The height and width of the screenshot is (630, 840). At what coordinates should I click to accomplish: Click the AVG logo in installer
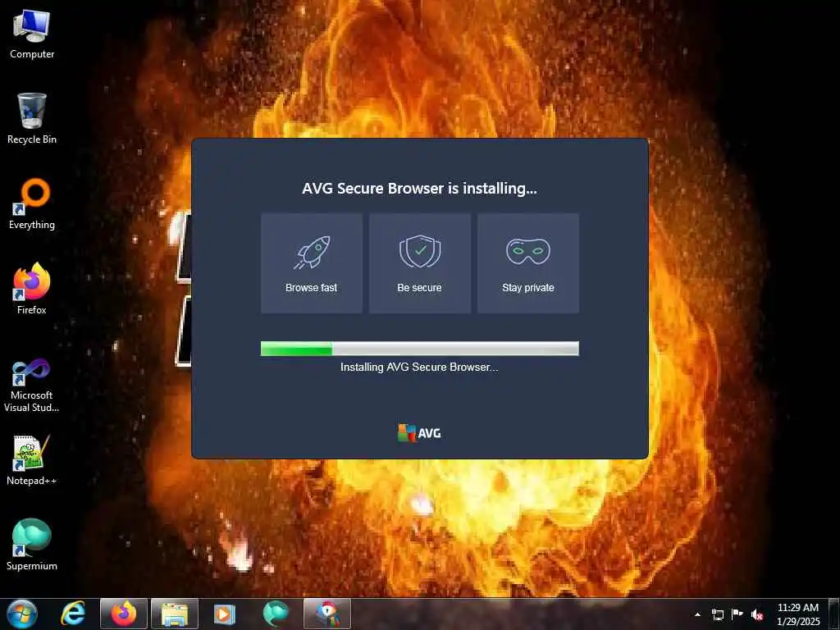(419, 433)
